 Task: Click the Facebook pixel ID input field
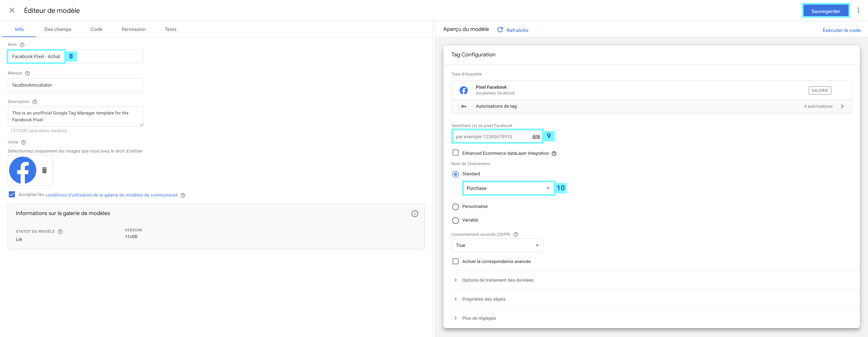[490, 137]
